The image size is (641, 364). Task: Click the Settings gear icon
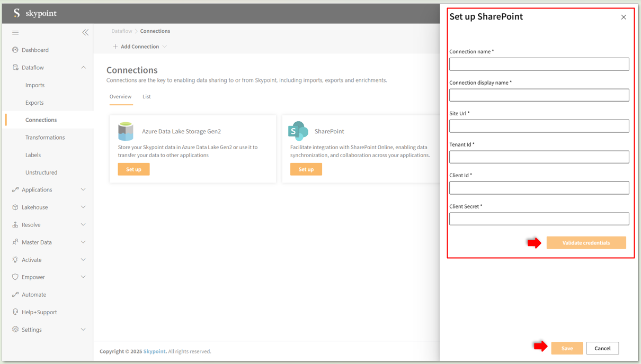15,330
